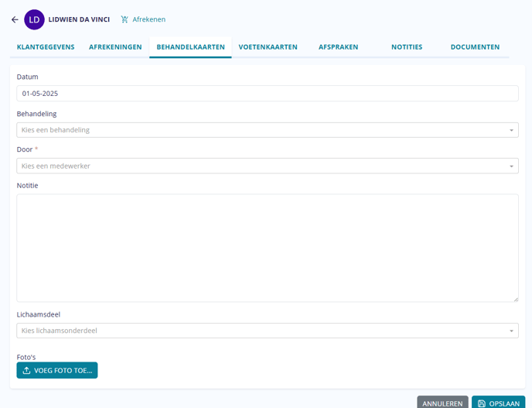The height and width of the screenshot is (408, 532).
Task: Go to the Voetenkaarten tab
Action: [268, 47]
